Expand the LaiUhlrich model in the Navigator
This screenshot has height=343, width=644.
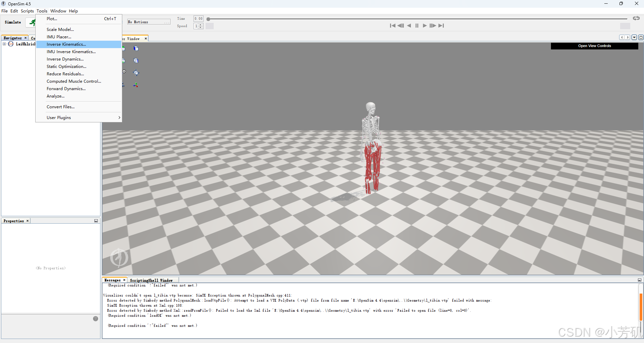pyautogui.click(x=4, y=44)
